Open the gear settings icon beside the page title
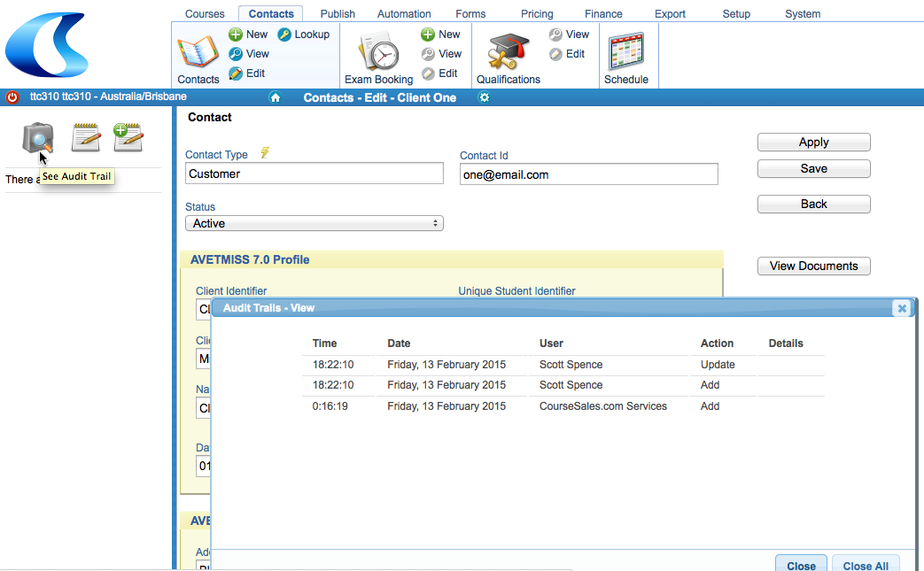 click(x=484, y=97)
